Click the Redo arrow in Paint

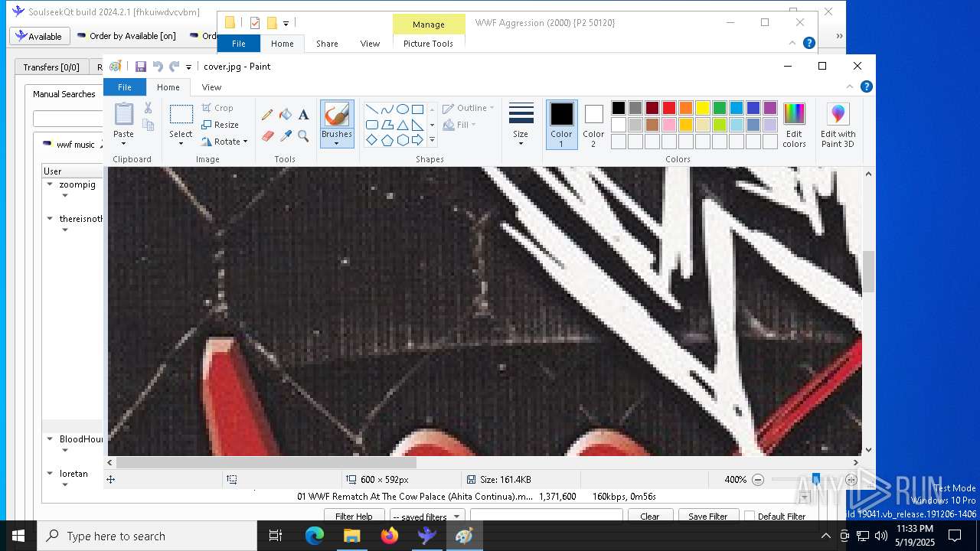175,67
